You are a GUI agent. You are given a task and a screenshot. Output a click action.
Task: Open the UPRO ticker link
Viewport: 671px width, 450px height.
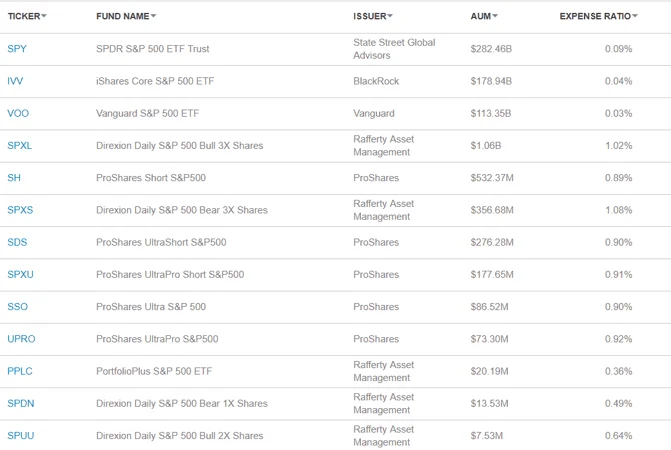click(21, 339)
